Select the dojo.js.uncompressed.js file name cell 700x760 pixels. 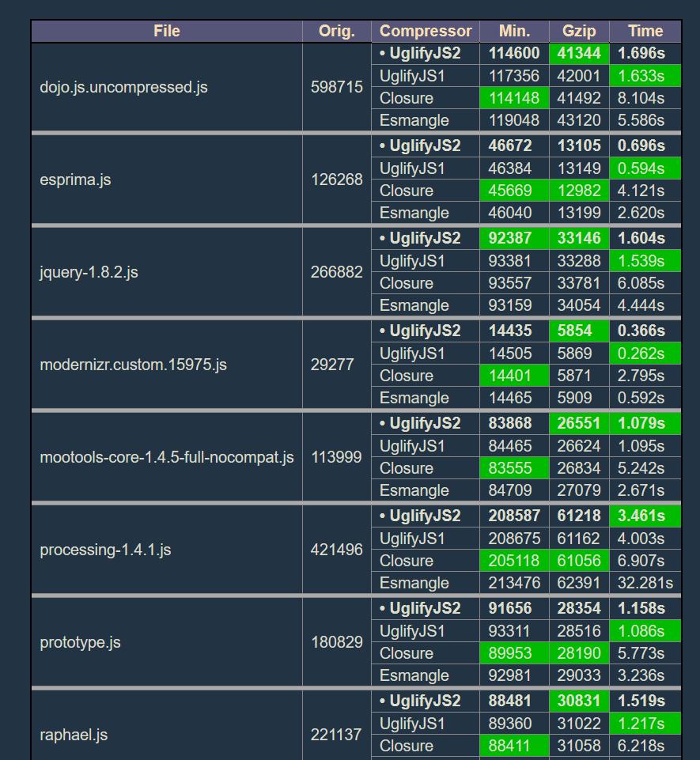click(x=123, y=87)
